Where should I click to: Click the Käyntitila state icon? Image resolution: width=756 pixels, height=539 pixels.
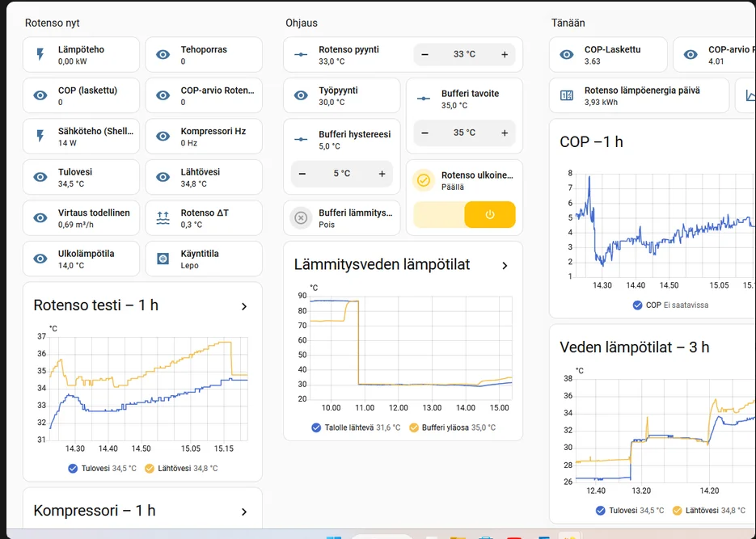(x=163, y=259)
